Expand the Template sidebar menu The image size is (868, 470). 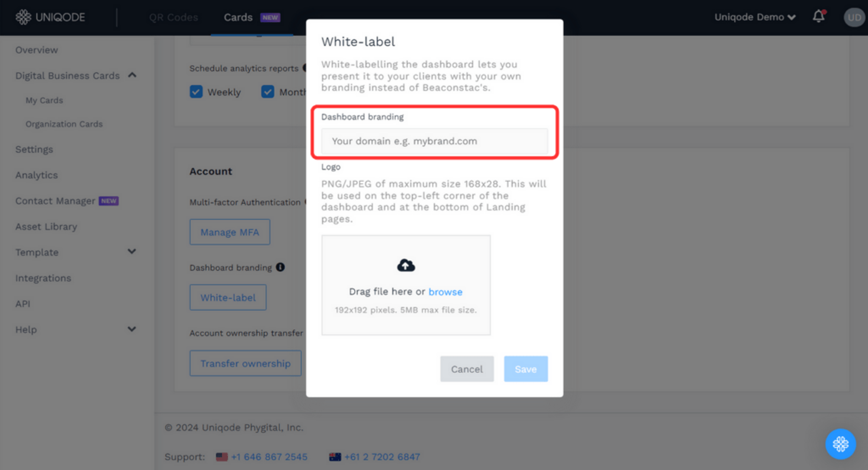pyautogui.click(x=132, y=252)
